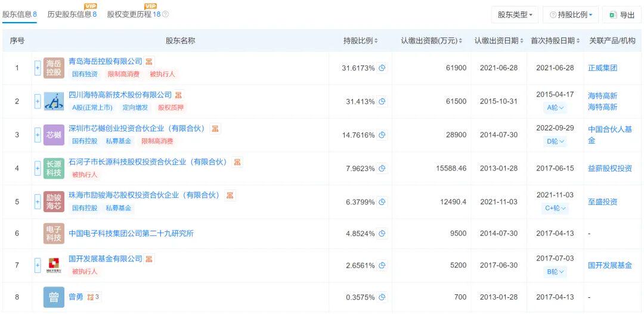Click the 四川海特高新 company logo

(54, 101)
